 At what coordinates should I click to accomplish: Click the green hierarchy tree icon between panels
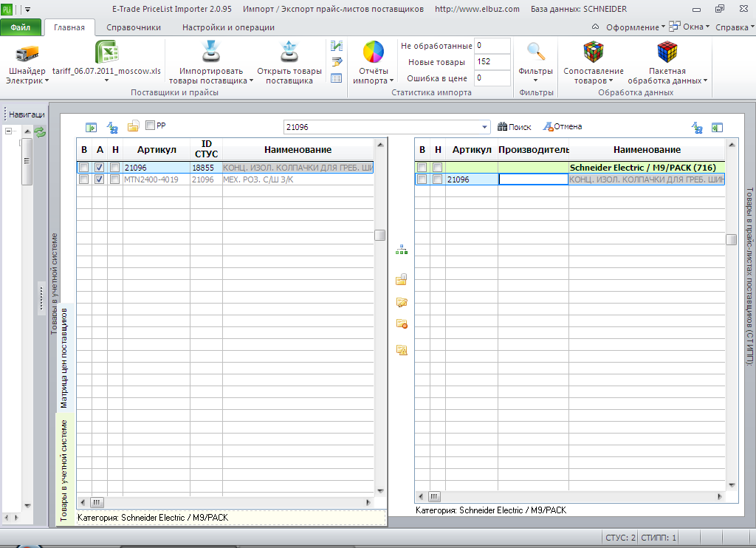click(402, 250)
